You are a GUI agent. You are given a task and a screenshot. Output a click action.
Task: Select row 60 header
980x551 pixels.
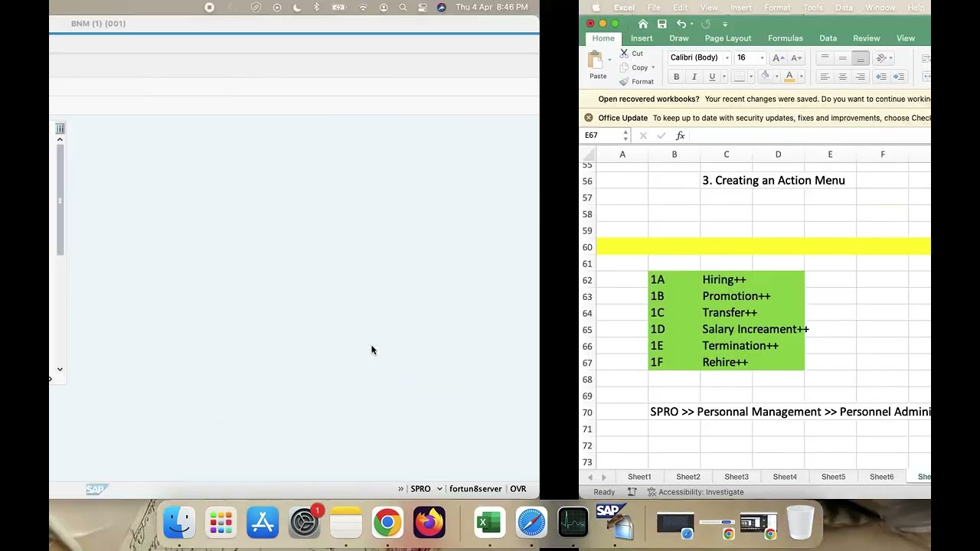[587, 247]
